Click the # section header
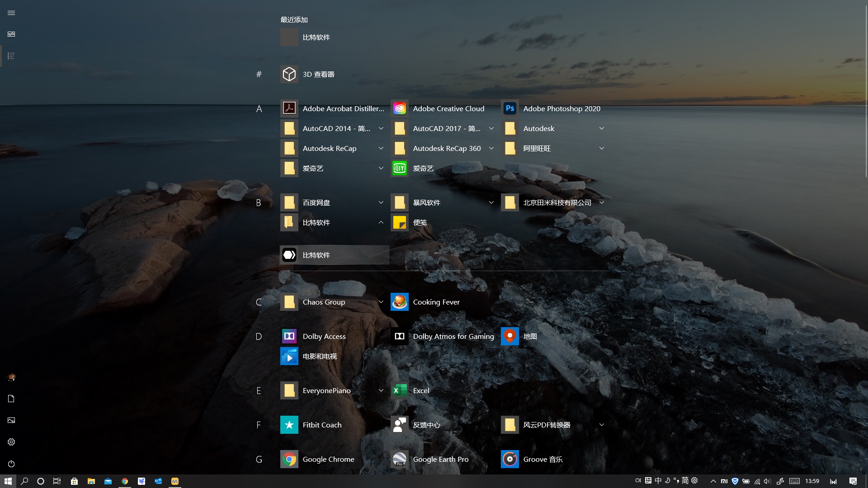The width and height of the screenshot is (868, 488). click(x=259, y=74)
